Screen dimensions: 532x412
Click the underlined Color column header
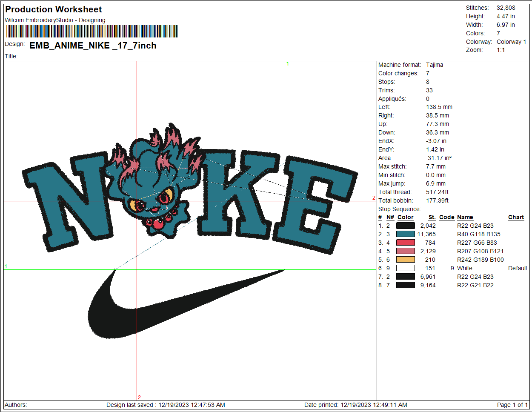[405, 217]
